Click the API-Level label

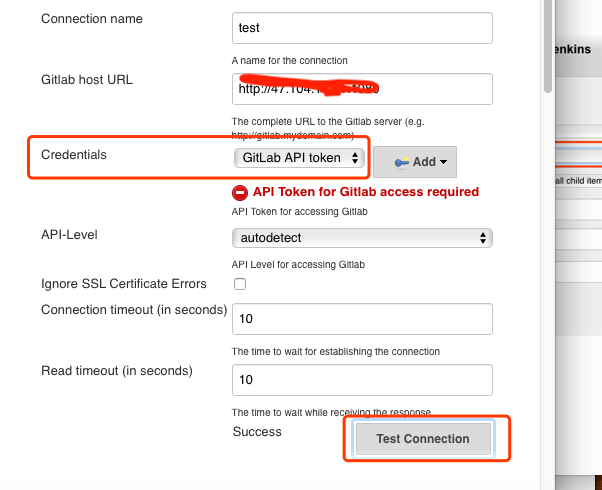coord(69,234)
